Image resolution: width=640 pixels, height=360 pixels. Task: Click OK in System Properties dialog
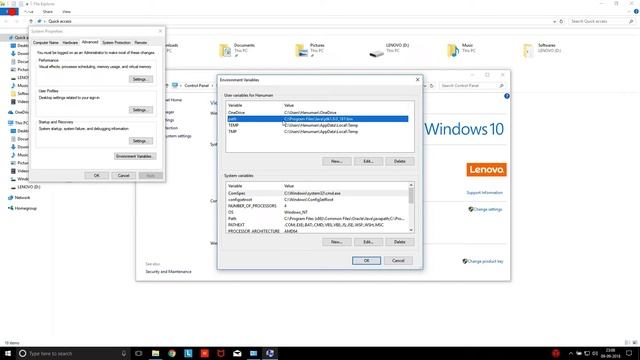tap(97, 176)
